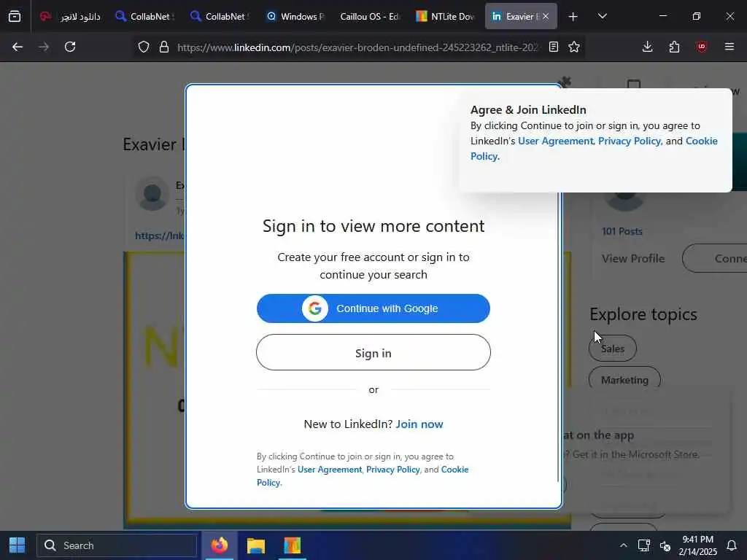Click the taskbar Search box
Viewport: 747px width, 560px height.
117,545
